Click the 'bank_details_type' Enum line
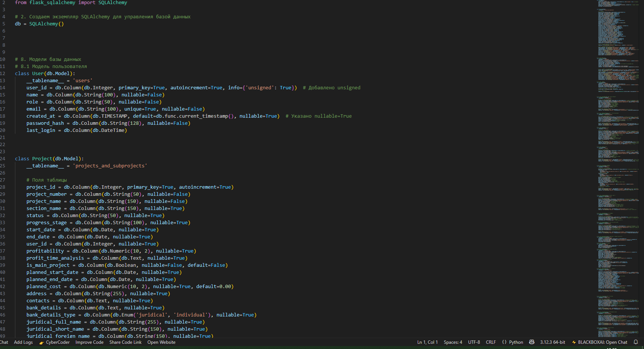The height and width of the screenshot is (349, 644). pyautogui.click(x=141, y=315)
